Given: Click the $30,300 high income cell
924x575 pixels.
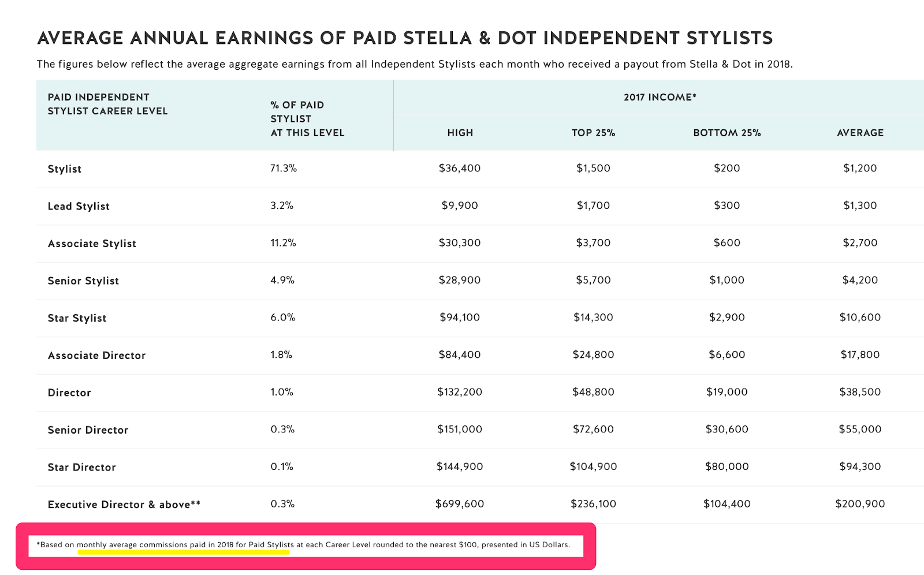Looking at the screenshot, I should tap(460, 243).
